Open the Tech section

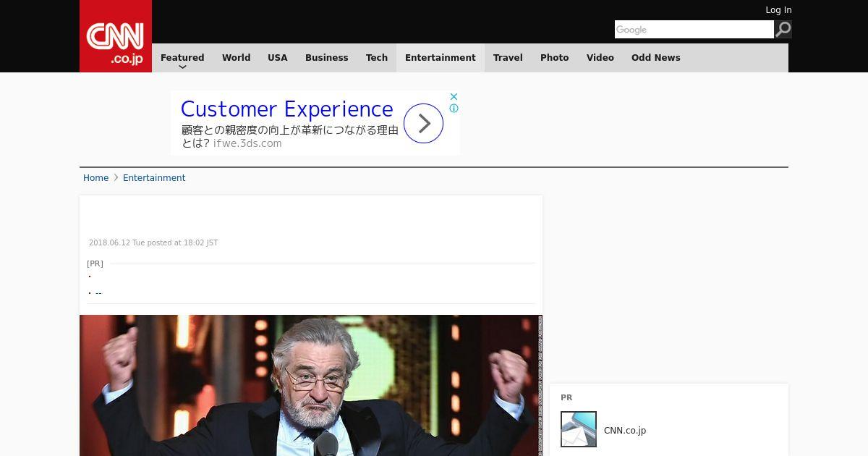[376, 58]
